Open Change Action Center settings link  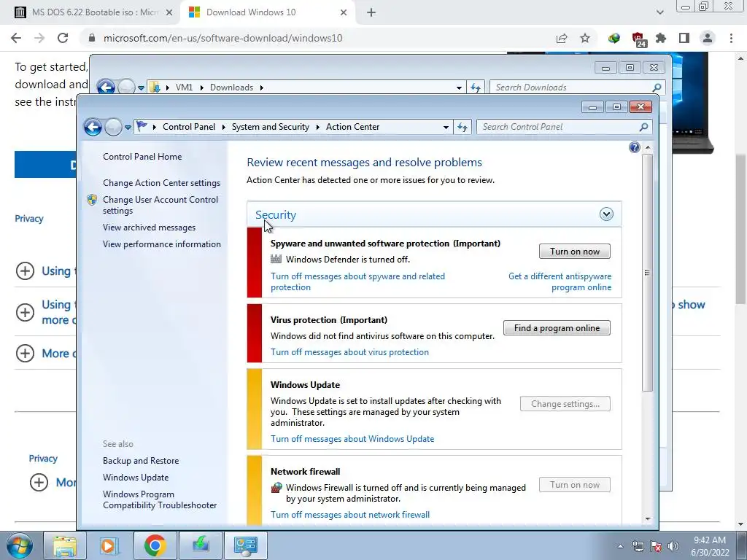click(x=161, y=183)
